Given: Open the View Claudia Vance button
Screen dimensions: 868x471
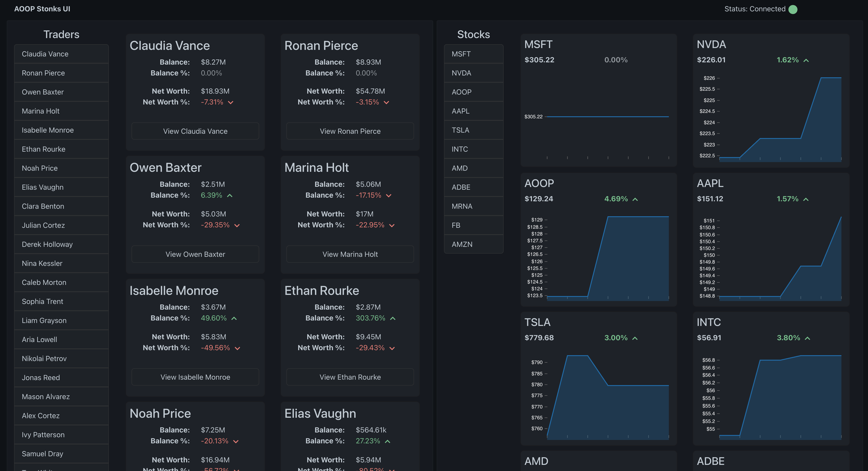Looking at the screenshot, I should click(195, 131).
